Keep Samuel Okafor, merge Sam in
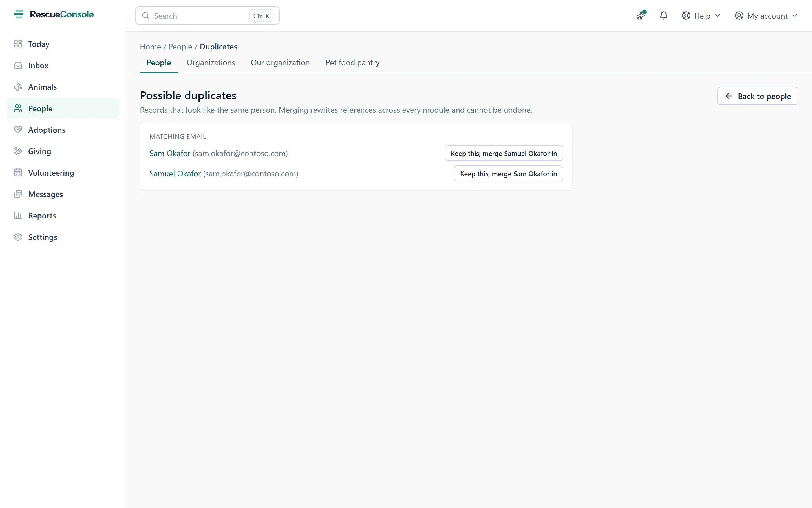 click(508, 174)
